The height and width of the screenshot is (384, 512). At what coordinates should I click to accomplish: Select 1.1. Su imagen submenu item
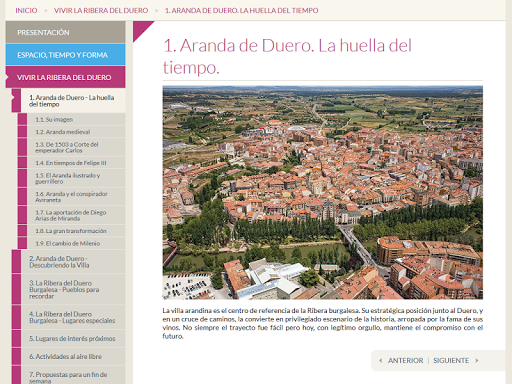72,119
